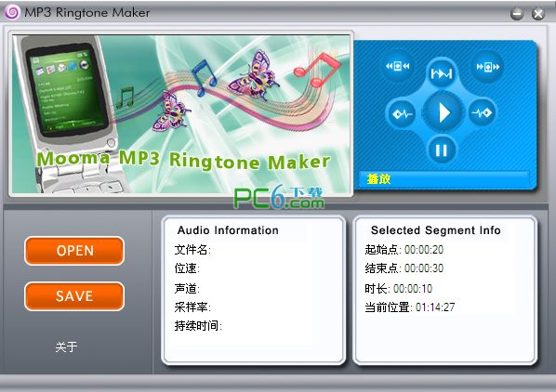
Task: Click the rewind start-marker icon
Action: (x=398, y=66)
